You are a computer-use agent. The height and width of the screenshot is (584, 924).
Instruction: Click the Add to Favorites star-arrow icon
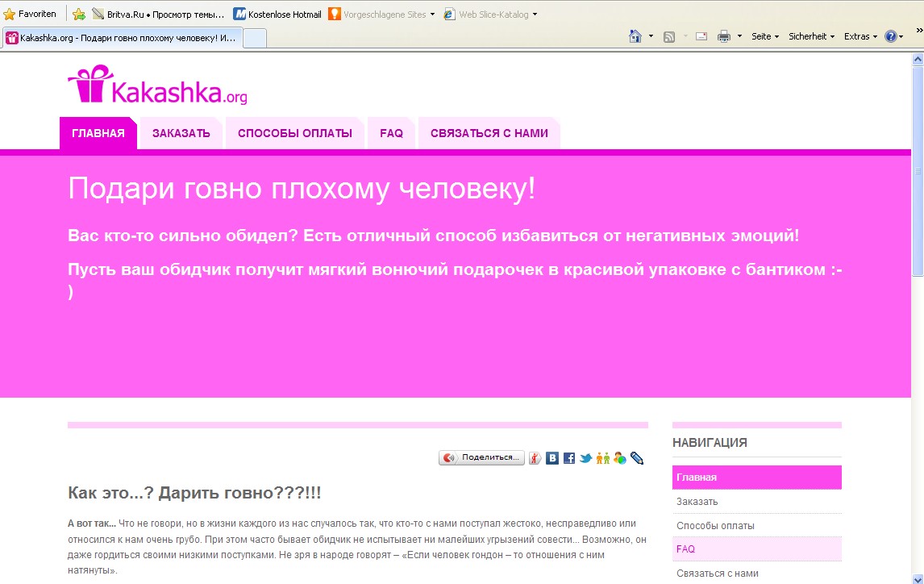79,15
